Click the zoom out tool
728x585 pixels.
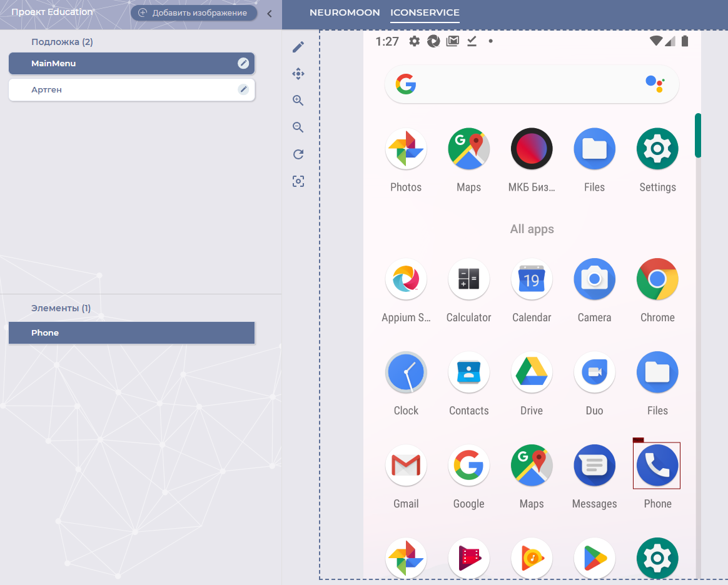[x=298, y=127]
